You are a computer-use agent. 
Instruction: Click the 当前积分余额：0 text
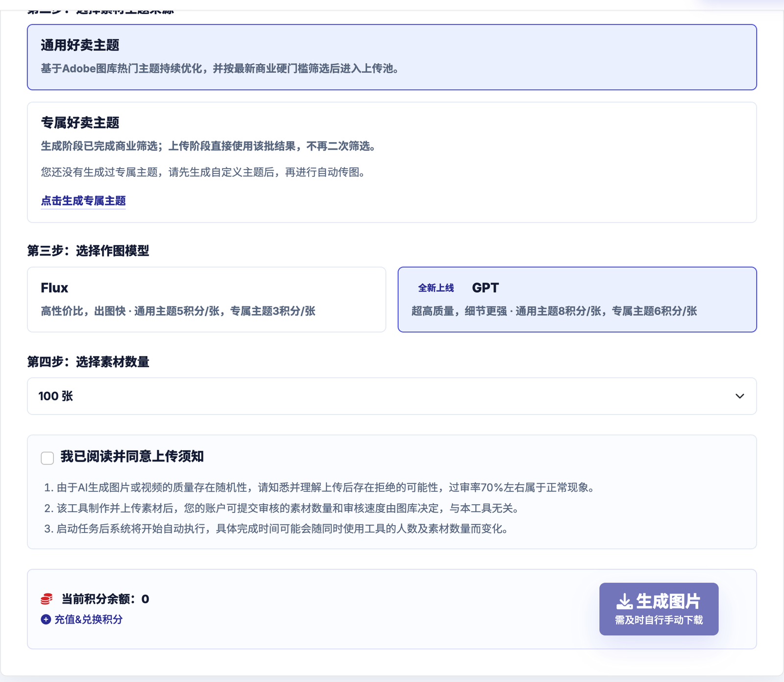pyautogui.click(x=105, y=599)
